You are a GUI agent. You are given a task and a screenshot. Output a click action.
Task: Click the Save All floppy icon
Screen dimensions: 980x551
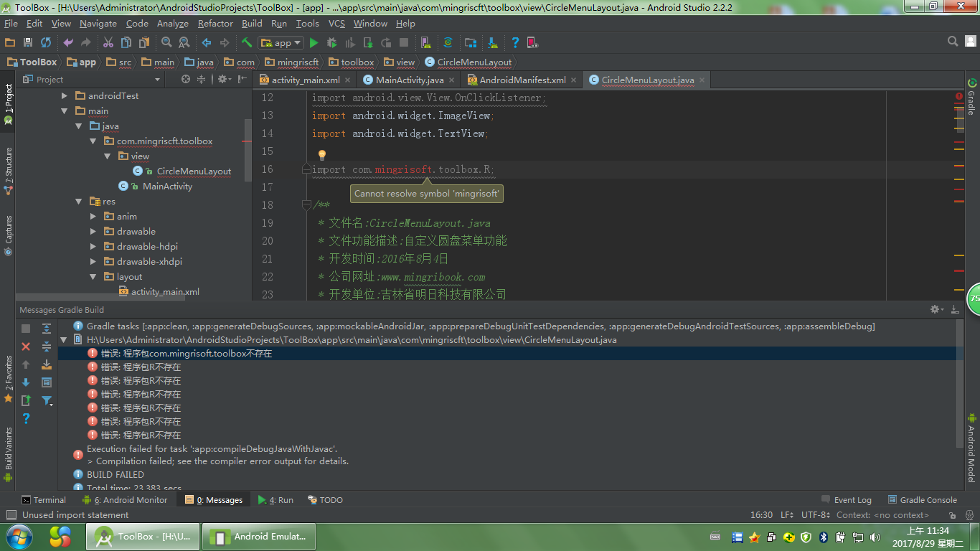[x=28, y=43]
